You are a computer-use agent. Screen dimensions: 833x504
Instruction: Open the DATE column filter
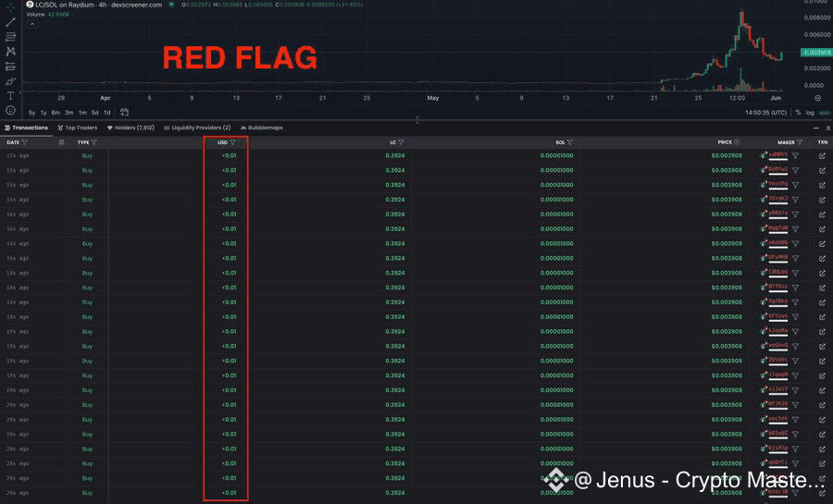[24, 142]
